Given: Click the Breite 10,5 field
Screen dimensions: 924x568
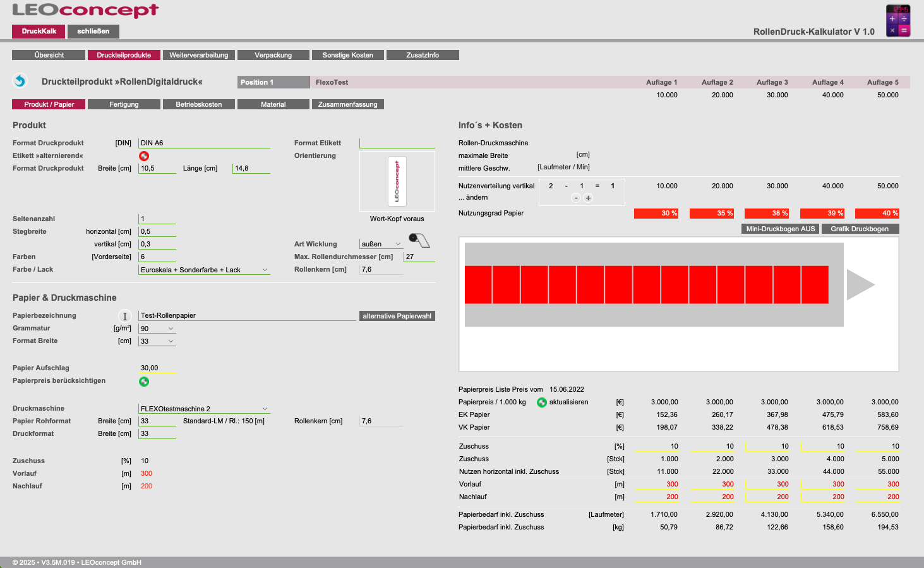Looking at the screenshot, I should [157, 168].
